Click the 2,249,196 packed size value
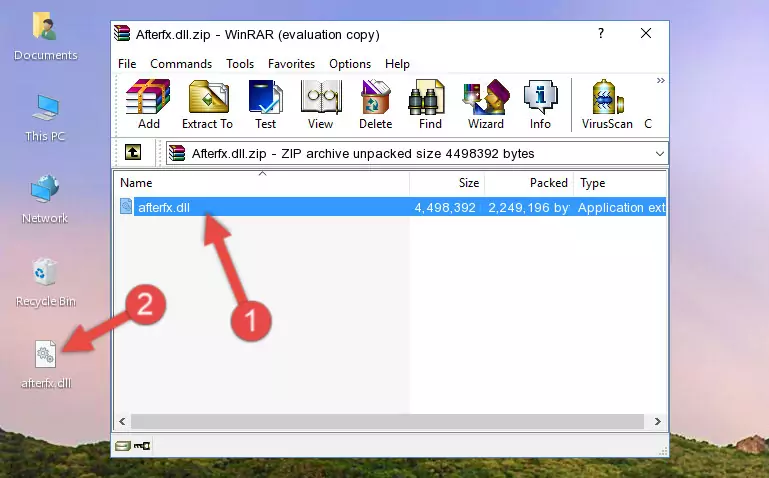 (528, 208)
